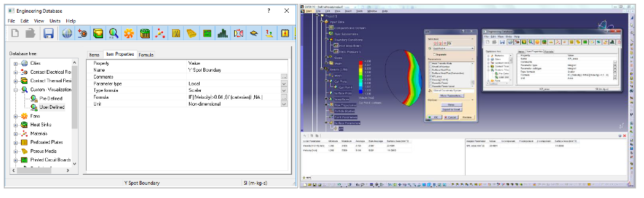Expand the Materials tree node
Screen dimensions: 644x198
tap(16, 133)
